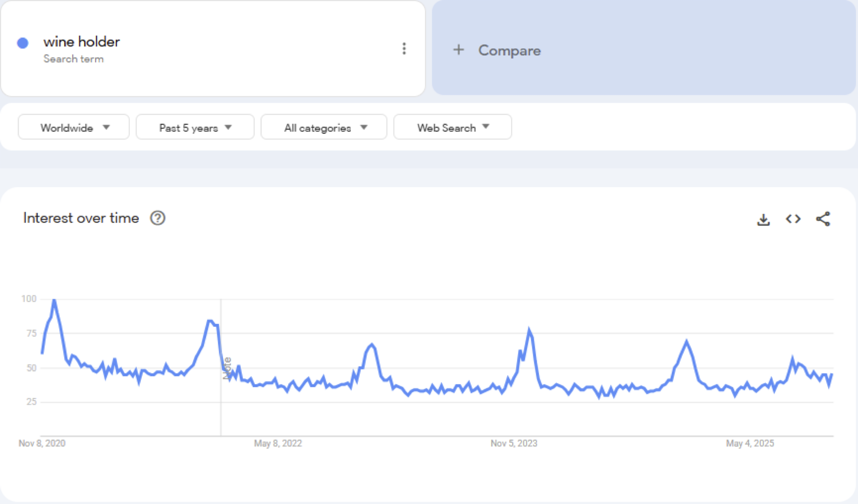Viewport: 858px width, 504px height.
Task: Open help for Interest over time
Action: (x=158, y=218)
